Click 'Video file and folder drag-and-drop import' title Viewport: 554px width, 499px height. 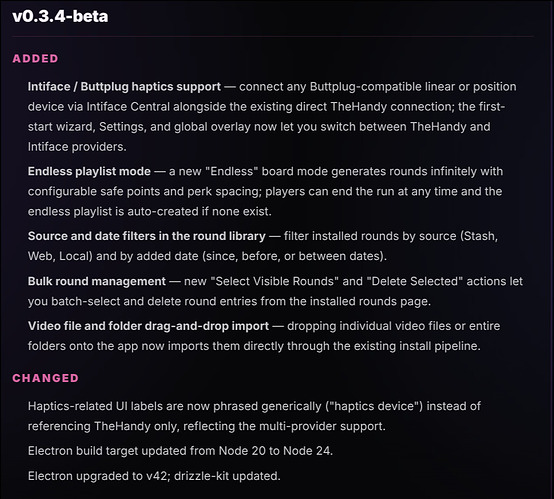148,326
